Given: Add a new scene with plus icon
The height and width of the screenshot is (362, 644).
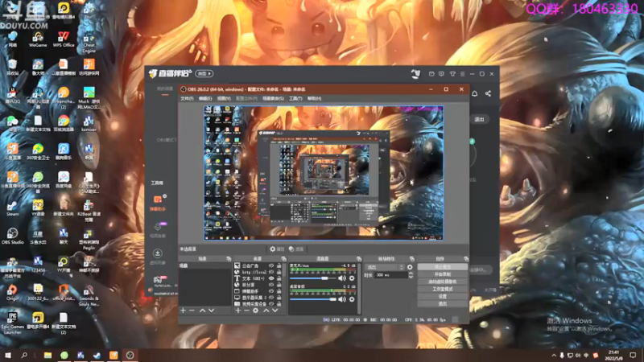Looking at the screenshot, I should 184,311.
